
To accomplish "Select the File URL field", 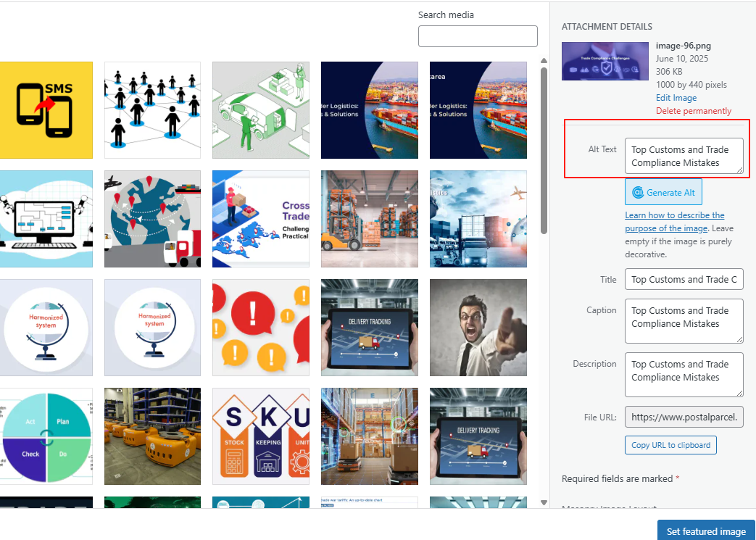I will click(684, 417).
